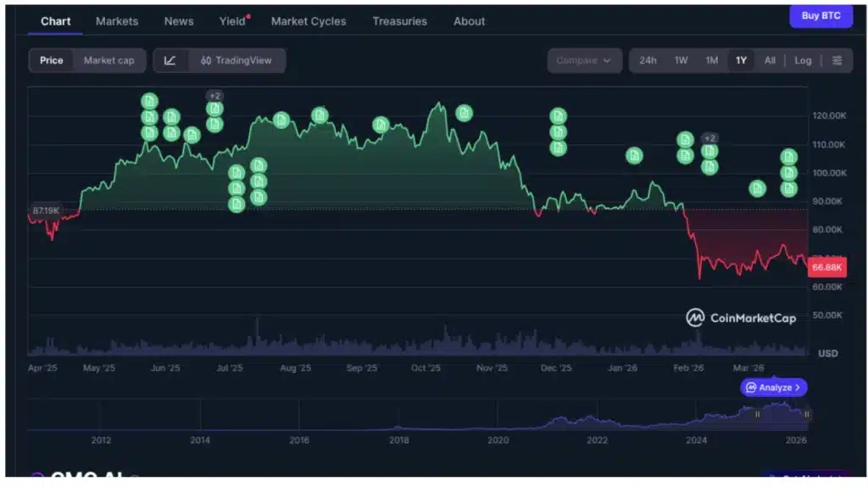Toggle Log scale on chart
Screen dimensions: 868x487
coord(803,60)
